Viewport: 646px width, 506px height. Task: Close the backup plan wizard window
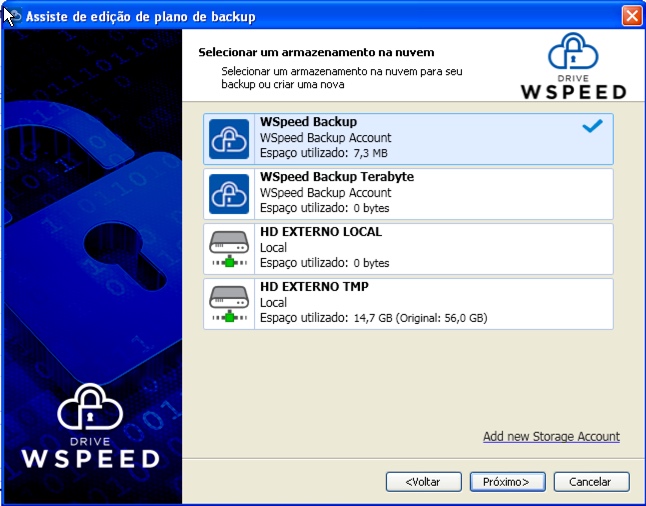point(632,16)
